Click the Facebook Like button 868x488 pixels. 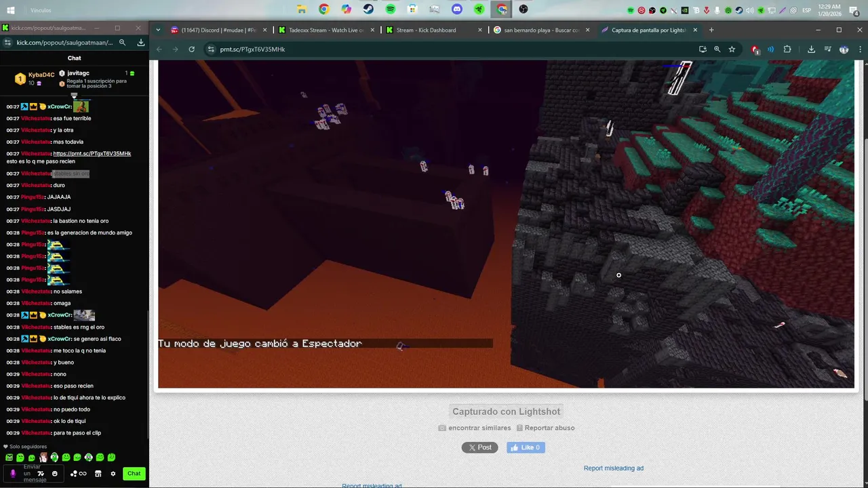pos(526,447)
